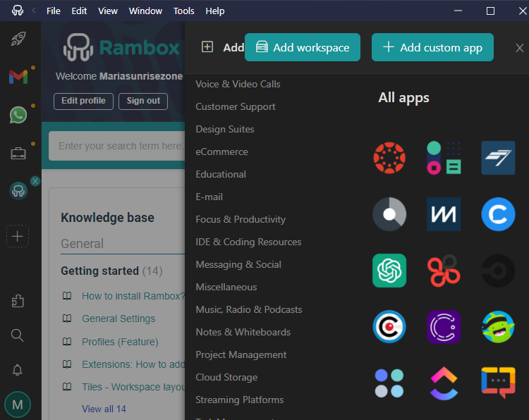529x420 pixels.
Task: Select the colorful chat-bubble app icon
Action: [498, 383]
